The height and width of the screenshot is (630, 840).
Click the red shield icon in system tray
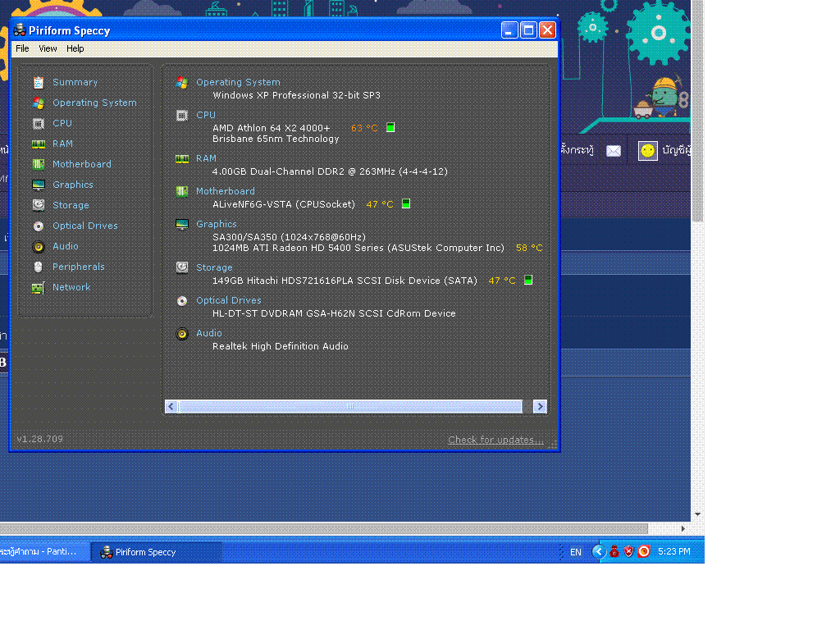[629, 551]
